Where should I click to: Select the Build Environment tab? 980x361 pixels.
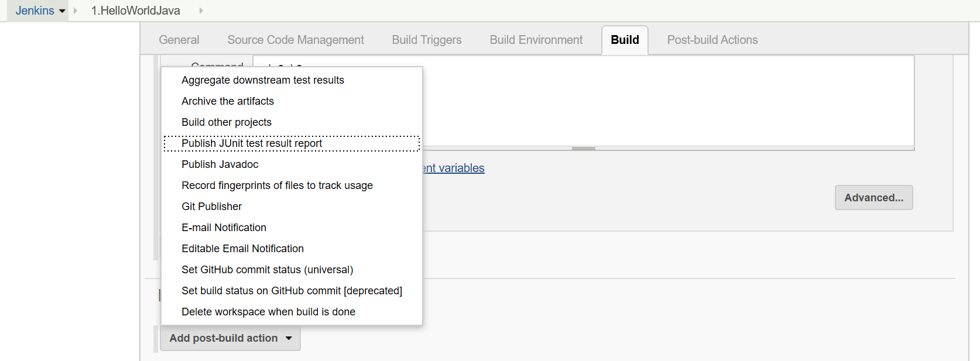tap(536, 40)
